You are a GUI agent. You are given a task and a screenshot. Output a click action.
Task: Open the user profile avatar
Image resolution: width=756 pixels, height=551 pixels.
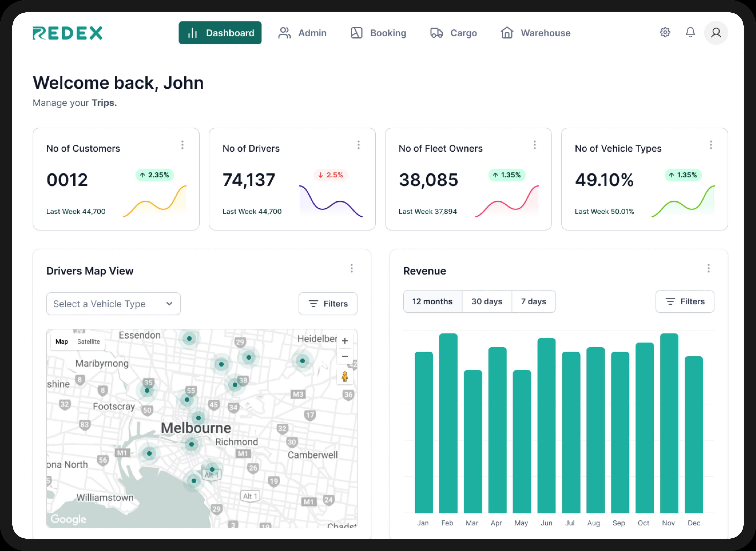(716, 33)
